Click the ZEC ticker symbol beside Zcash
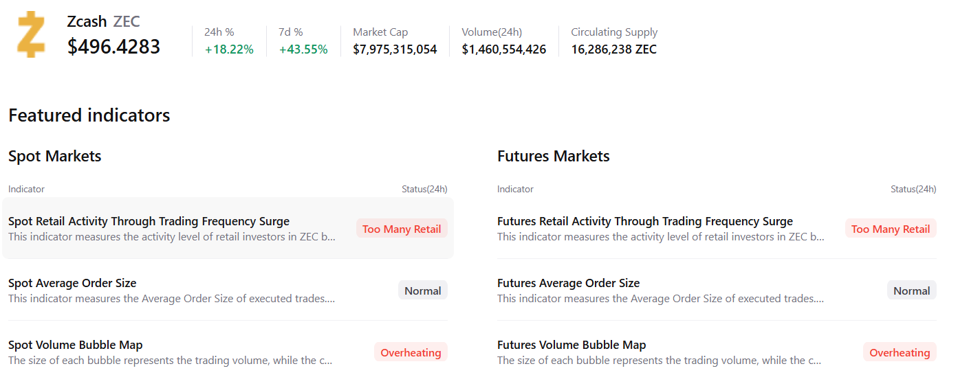The width and height of the screenshot is (980, 375). (x=127, y=21)
